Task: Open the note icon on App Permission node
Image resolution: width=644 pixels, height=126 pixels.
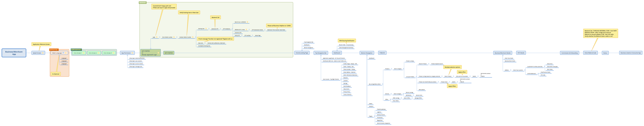Action: coord(132,53)
